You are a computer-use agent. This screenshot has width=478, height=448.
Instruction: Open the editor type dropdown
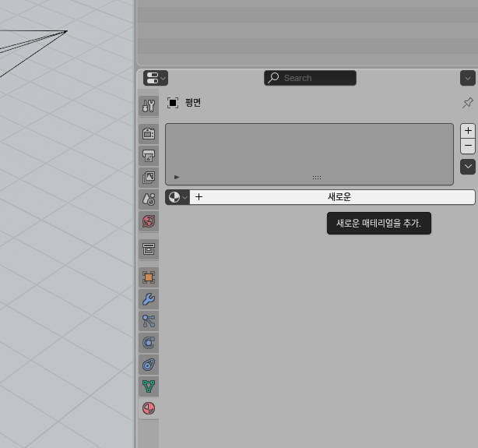[156, 78]
